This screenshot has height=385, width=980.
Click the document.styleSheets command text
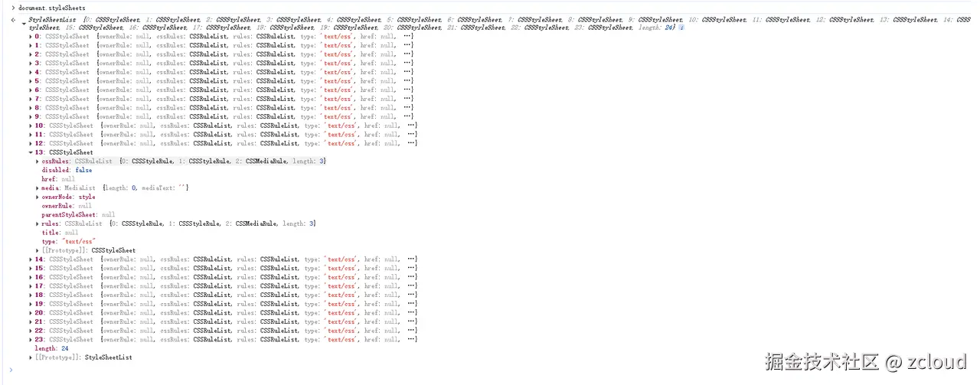click(x=51, y=7)
